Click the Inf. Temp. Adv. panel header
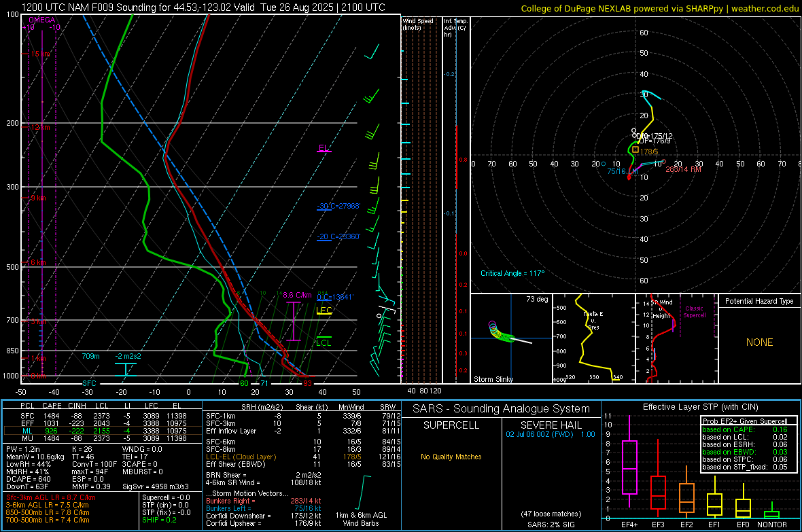Viewport: 802px width, 532px height. coord(455,28)
